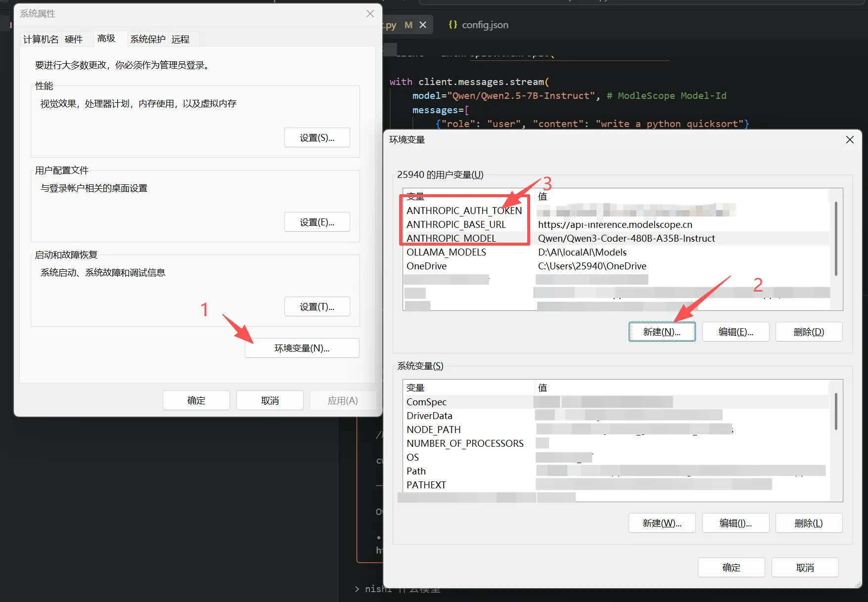Open the 系统保护 tab

[147, 39]
